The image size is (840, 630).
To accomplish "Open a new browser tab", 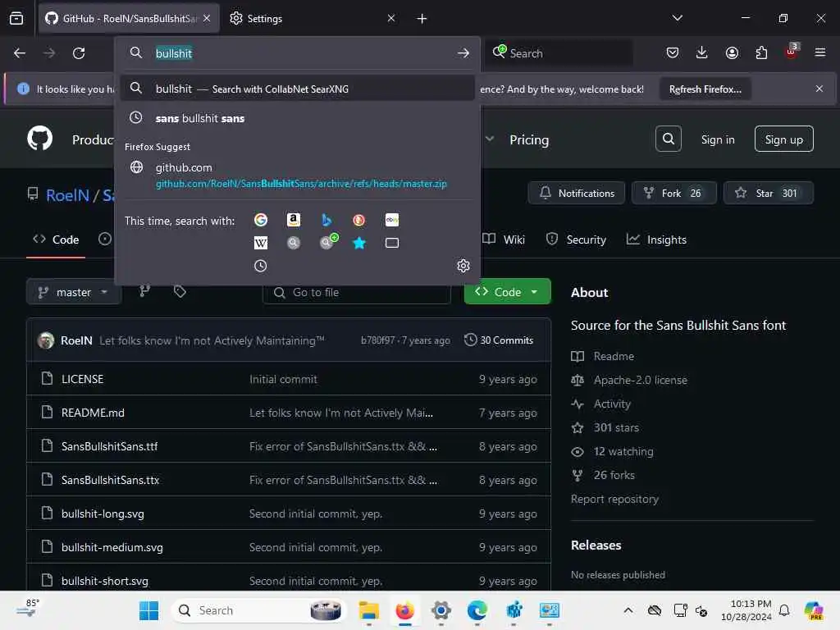I will click(422, 19).
